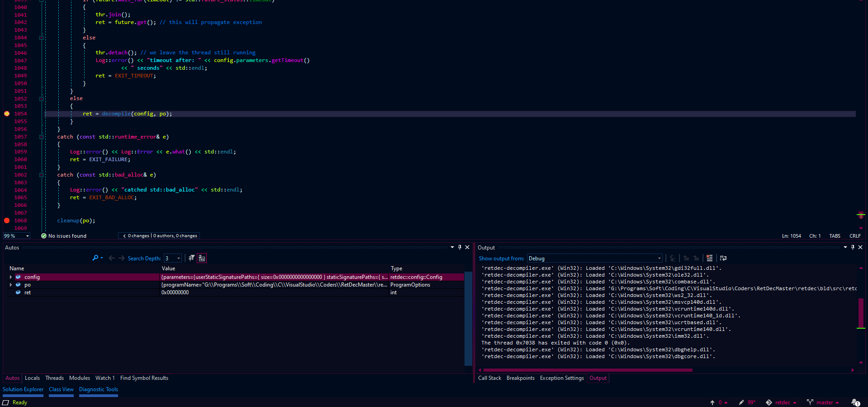868x407 pixels.
Task: Click the unpushed commits arrow in status bar
Action: point(718,402)
